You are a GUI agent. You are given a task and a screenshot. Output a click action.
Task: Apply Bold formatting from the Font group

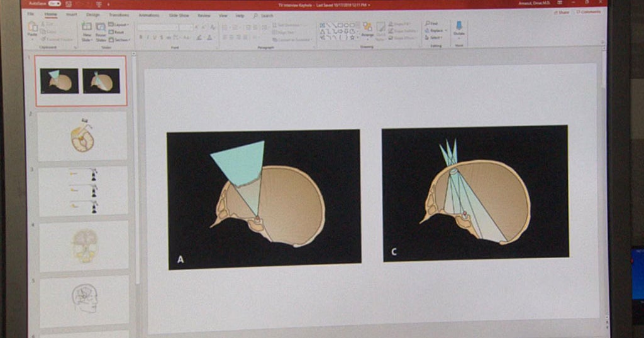tap(141, 38)
